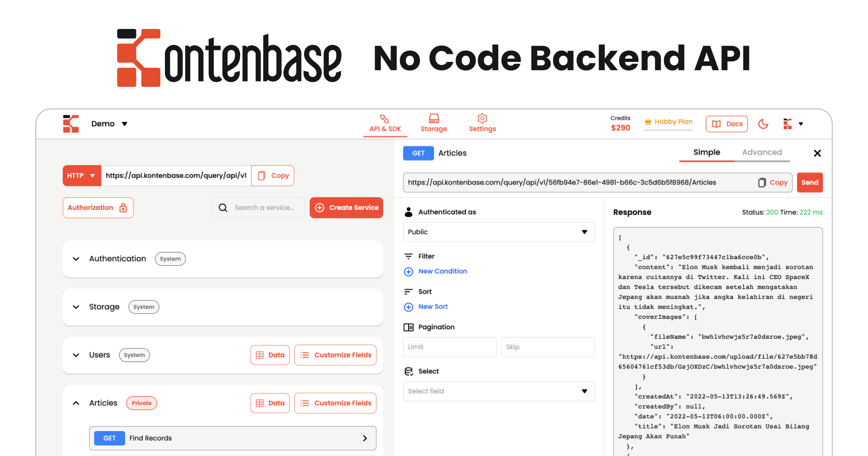The height and width of the screenshot is (456, 868).
Task: Add a New Condition
Action: [435, 271]
